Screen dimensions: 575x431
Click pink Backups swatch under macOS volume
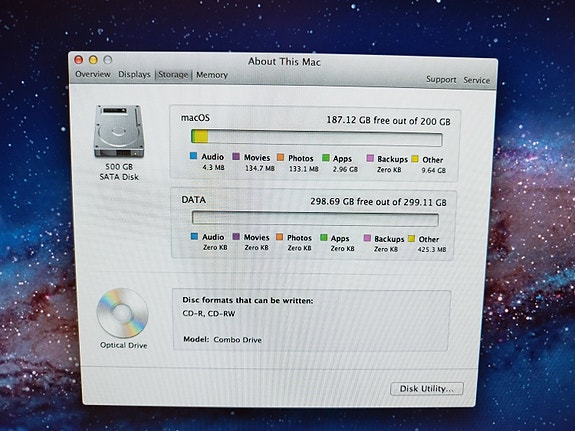pyautogui.click(x=370, y=158)
